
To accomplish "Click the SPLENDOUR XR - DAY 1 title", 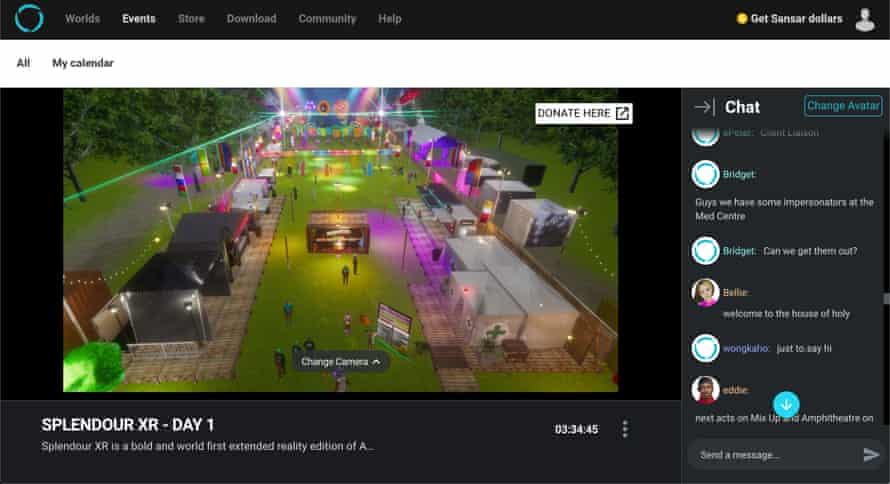I will click(128, 424).
